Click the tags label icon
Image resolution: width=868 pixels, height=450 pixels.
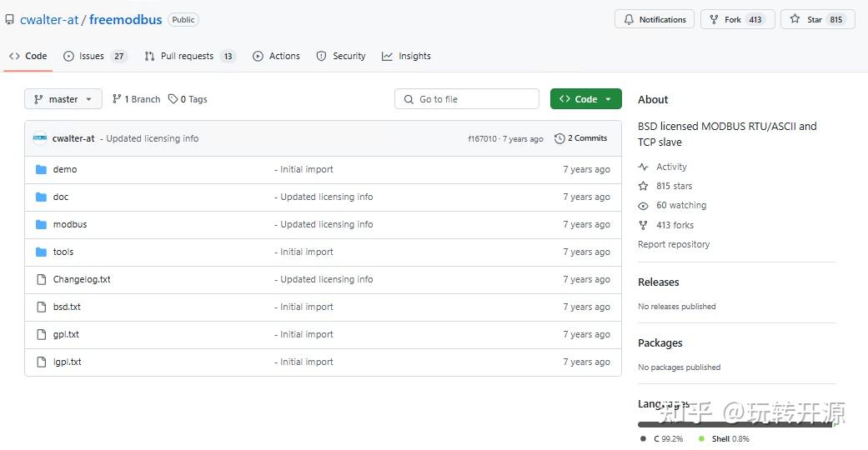point(173,99)
